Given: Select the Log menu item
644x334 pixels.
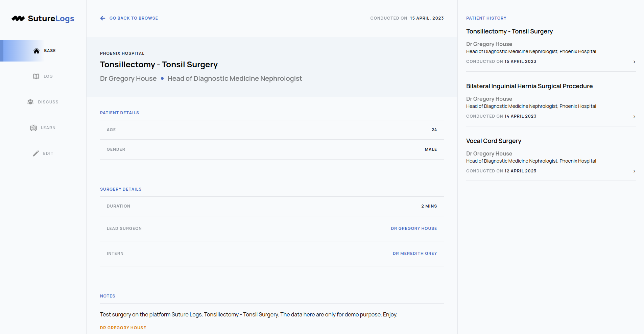Looking at the screenshot, I should [x=48, y=76].
